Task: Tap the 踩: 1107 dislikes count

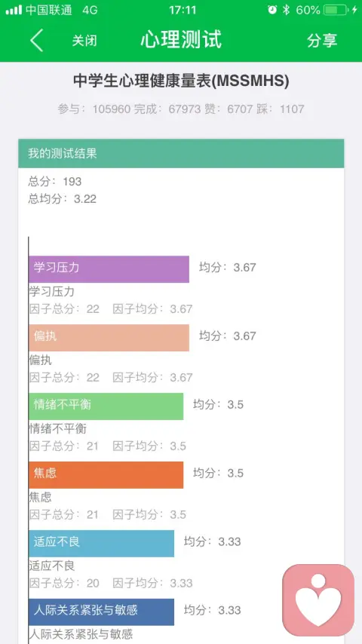Action: click(281, 109)
